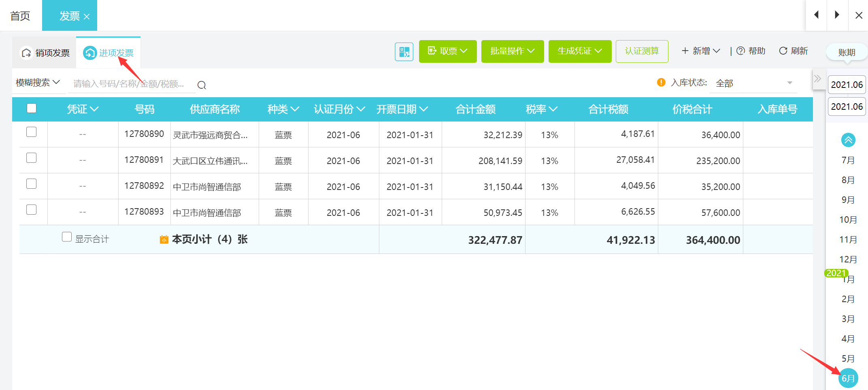Click the 刷新 refresh button

794,51
